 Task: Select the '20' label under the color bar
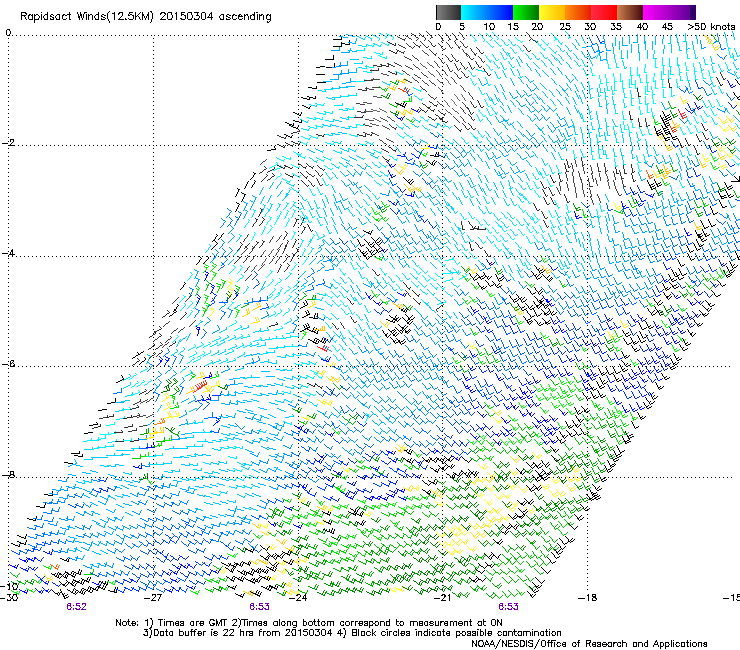click(x=537, y=27)
